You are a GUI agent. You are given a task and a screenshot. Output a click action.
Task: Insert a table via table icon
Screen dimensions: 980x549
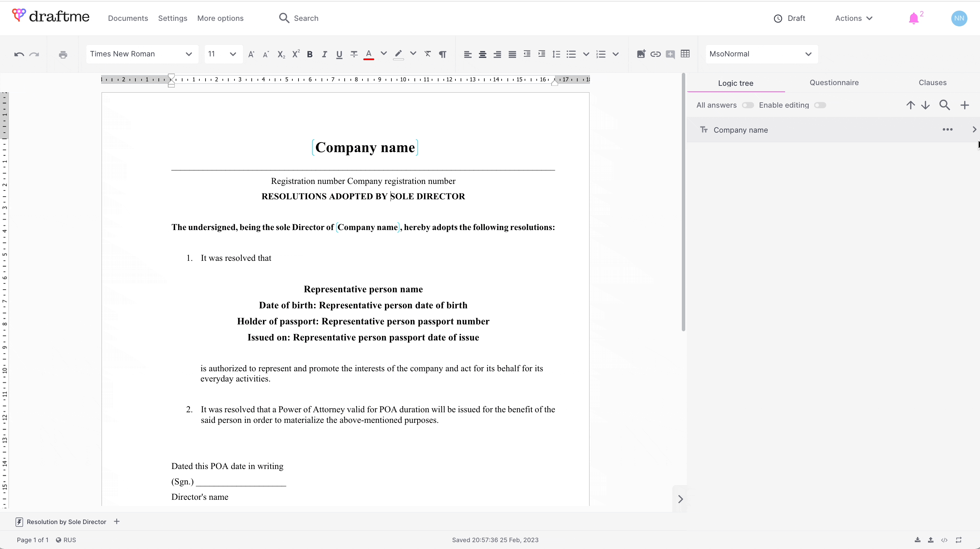click(x=685, y=54)
